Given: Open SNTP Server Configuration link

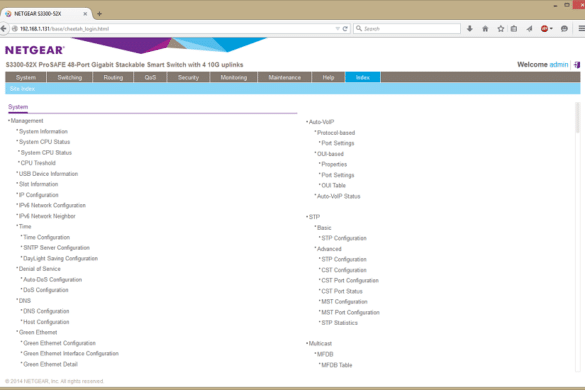Looking at the screenshot, I should pyautogui.click(x=56, y=248).
